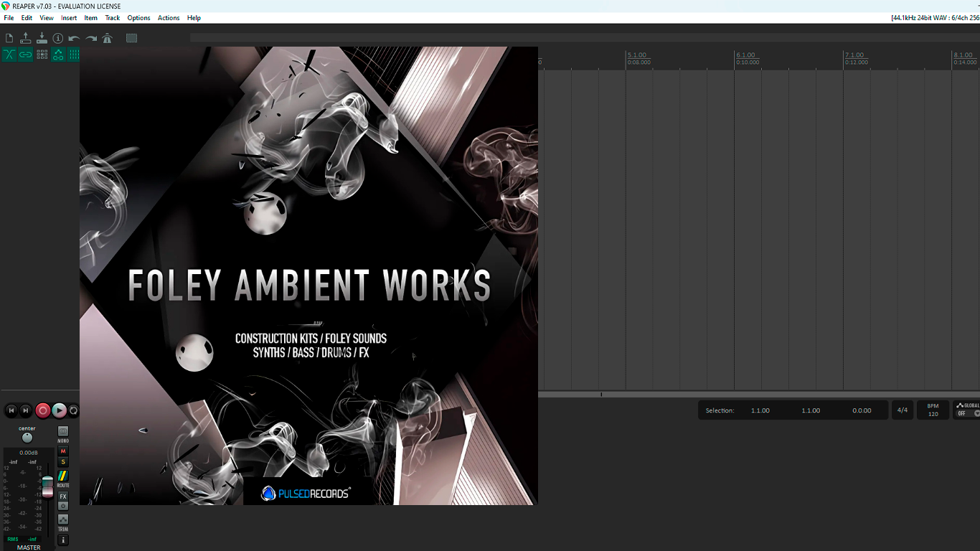Click the dotted-square selection toolbar icon
The image size is (980, 551).
pyautogui.click(x=132, y=38)
